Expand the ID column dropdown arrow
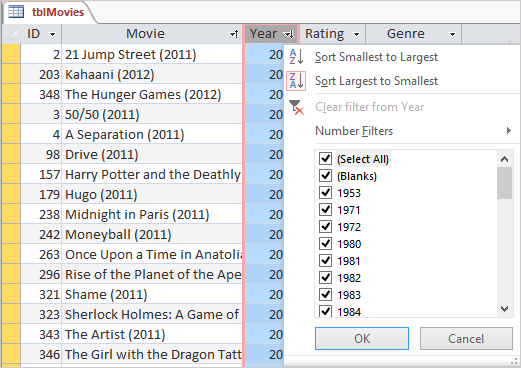 (x=52, y=34)
